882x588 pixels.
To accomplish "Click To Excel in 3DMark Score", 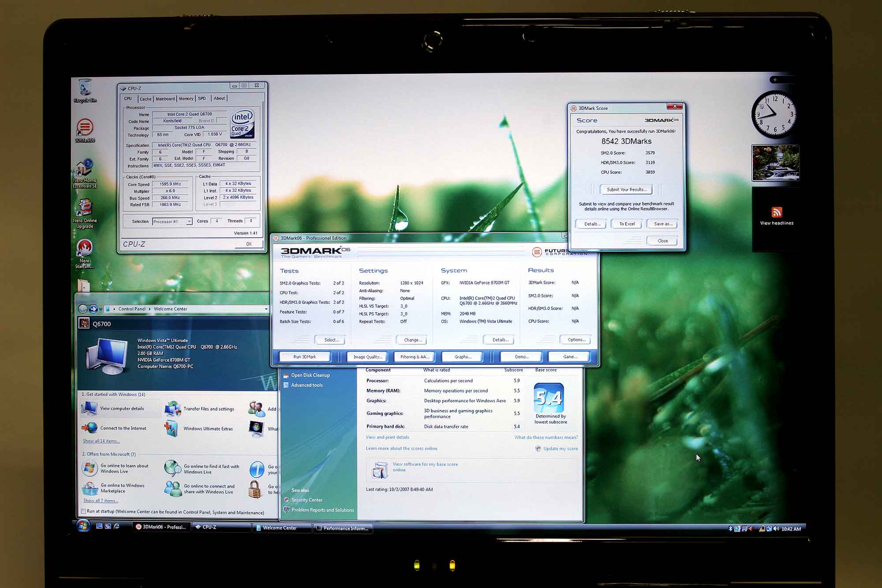I will click(627, 224).
